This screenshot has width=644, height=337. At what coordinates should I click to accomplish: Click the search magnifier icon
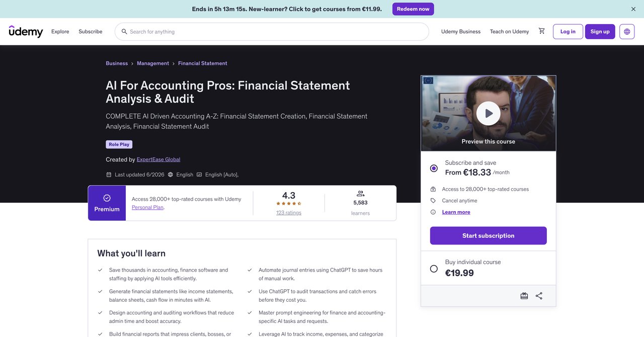(124, 32)
